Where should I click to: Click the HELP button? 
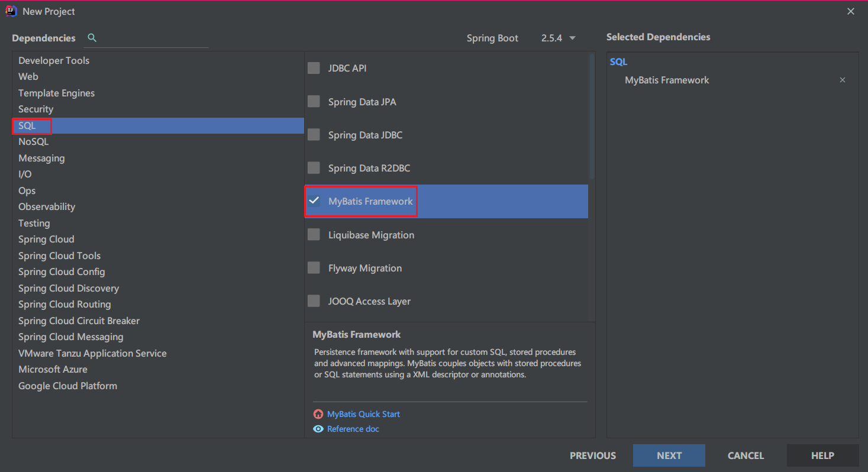(x=822, y=455)
